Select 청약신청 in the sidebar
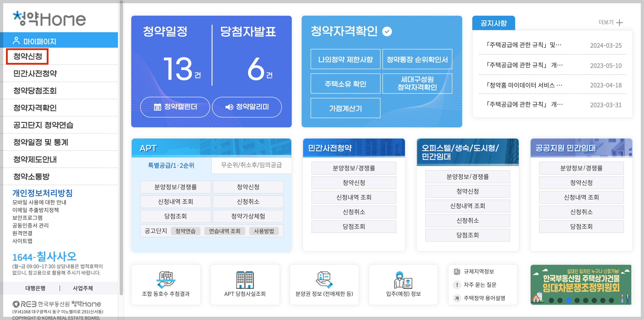Image resolution: width=644 pixels, height=320 pixels. (28, 56)
